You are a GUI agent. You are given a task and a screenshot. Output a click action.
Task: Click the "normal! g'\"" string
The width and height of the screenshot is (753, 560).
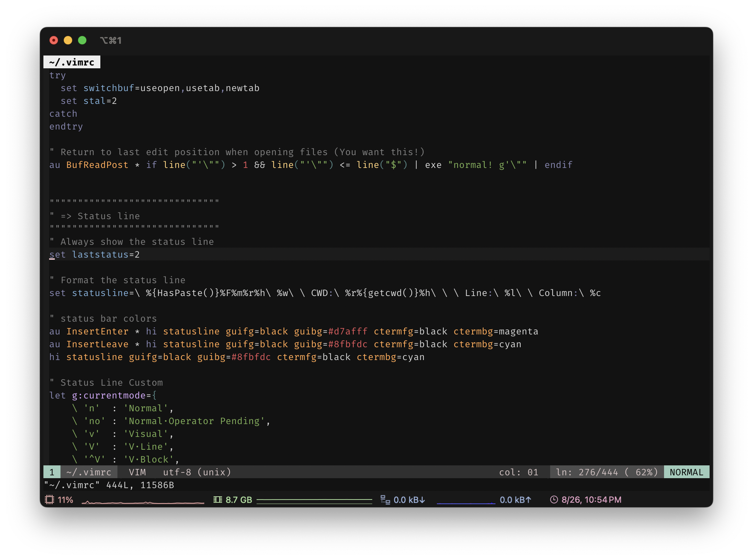(488, 165)
